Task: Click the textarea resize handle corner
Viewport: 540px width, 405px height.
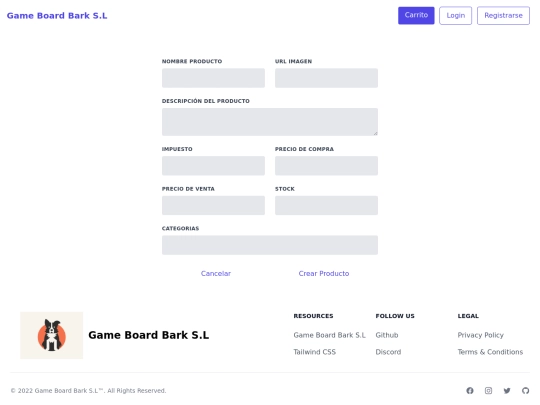Action: pyautogui.click(x=375, y=133)
